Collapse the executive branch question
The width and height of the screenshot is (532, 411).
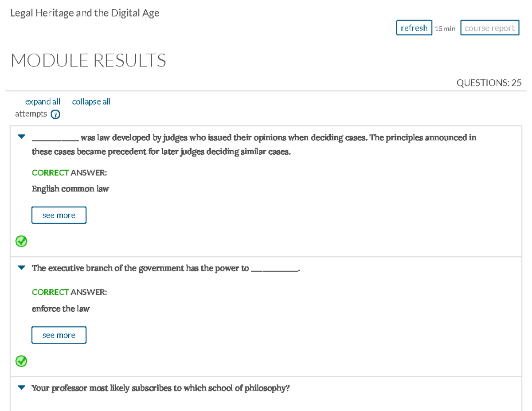pyautogui.click(x=21, y=267)
